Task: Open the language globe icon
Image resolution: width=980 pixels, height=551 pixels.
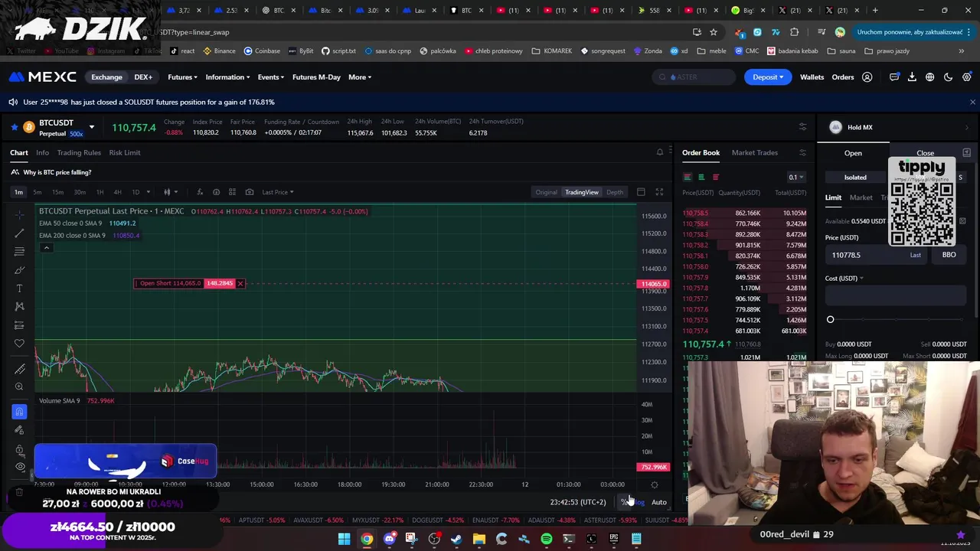Action: (x=929, y=77)
